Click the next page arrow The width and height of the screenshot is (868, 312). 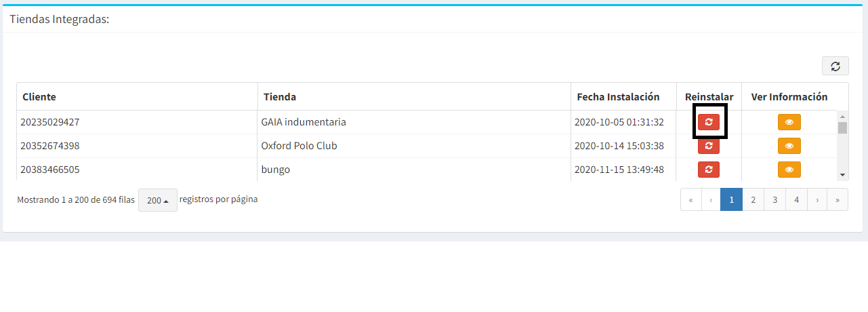(x=817, y=199)
